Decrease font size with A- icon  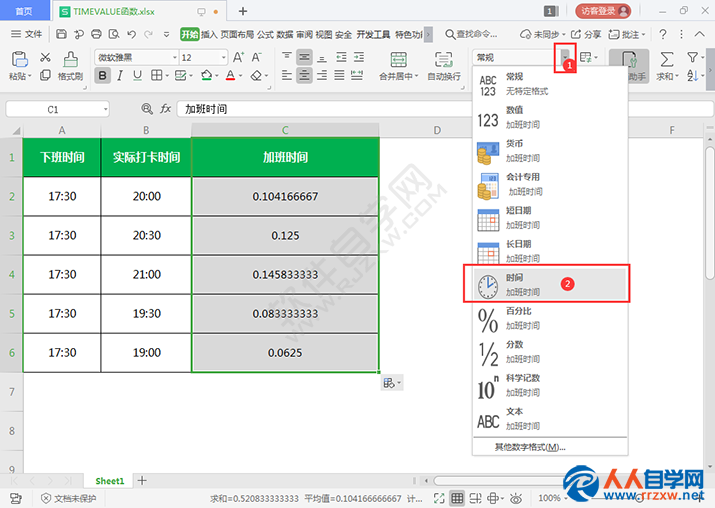click(257, 57)
